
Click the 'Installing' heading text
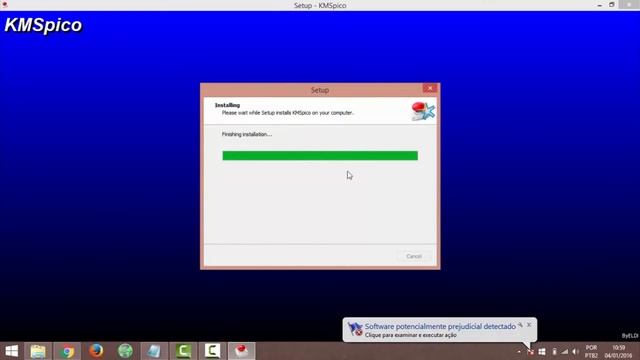[x=227, y=105]
